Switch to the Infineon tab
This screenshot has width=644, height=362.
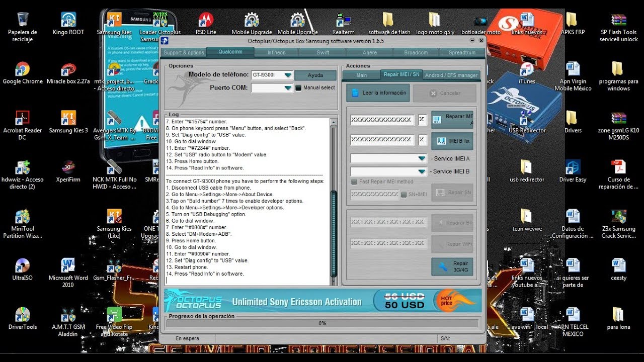[277, 52]
